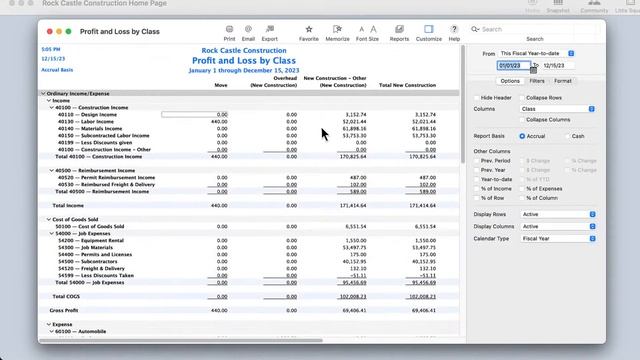This screenshot has width=640, height=360.
Task: Click the To date field 12/15/23
Action: point(558,66)
